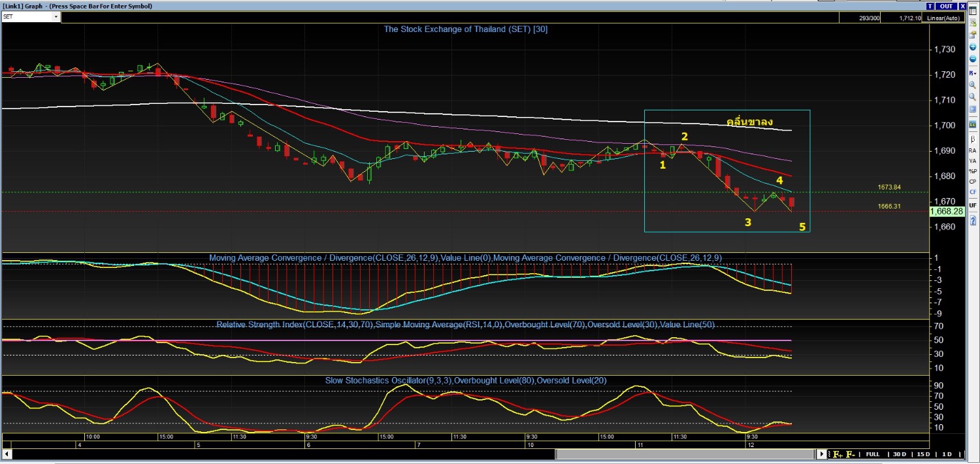This screenshot has height=464, width=980.
Task: Click the scrollbar right arrow
Action: (x=822, y=454)
